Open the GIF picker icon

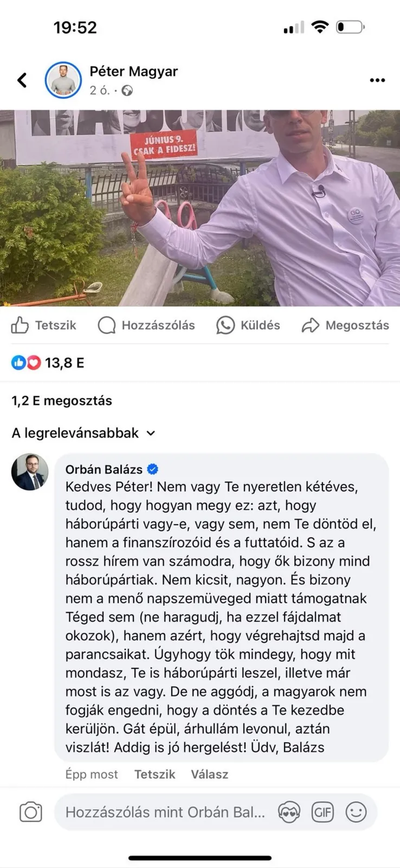click(x=322, y=812)
